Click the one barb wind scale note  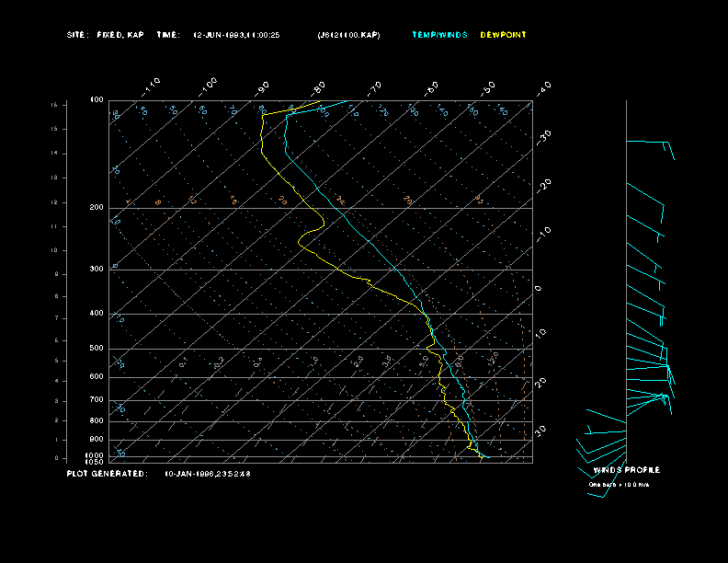point(619,484)
